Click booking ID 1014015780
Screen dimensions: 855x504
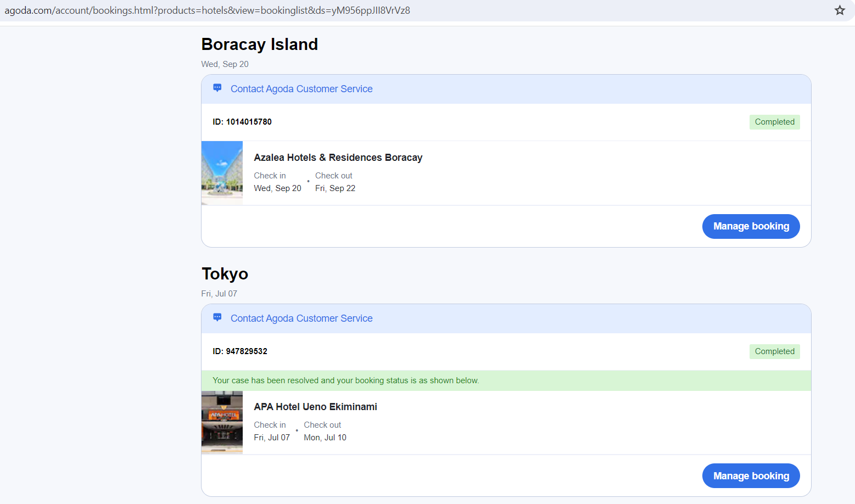(x=242, y=122)
